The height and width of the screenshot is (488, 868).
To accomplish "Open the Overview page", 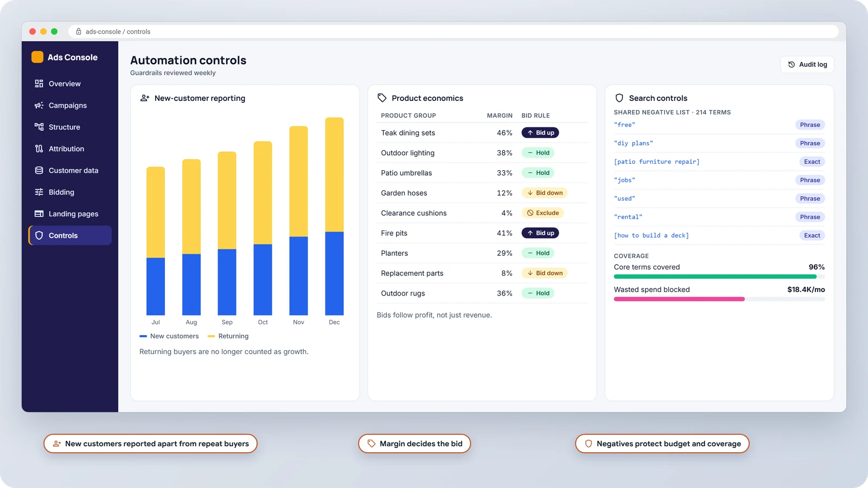I will coord(70,84).
